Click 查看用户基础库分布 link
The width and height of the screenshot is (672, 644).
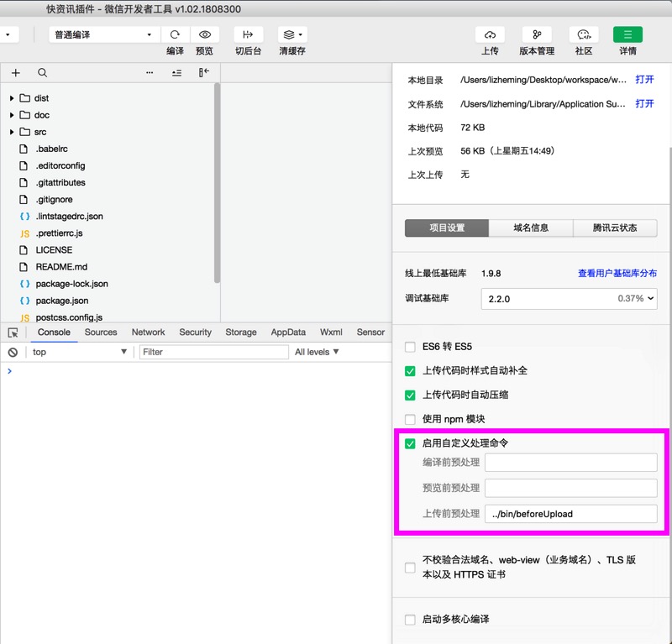click(x=617, y=274)
